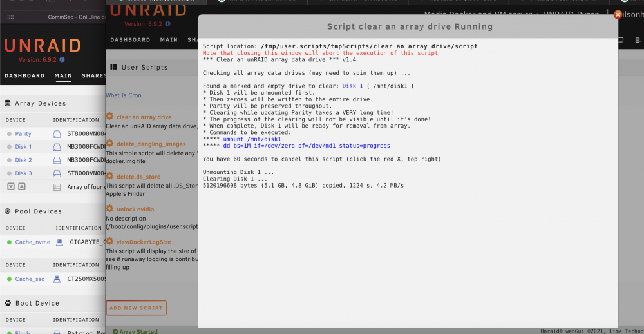644x334 pixels.
Task: Click the spin down all disks arrow
Action: pos(11,186)
